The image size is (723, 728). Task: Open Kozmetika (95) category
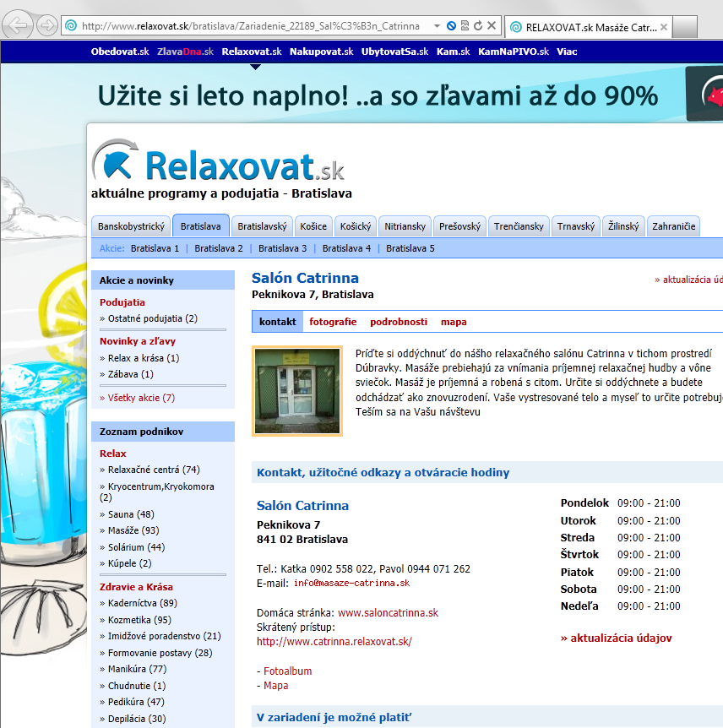[x=139, y=620]
